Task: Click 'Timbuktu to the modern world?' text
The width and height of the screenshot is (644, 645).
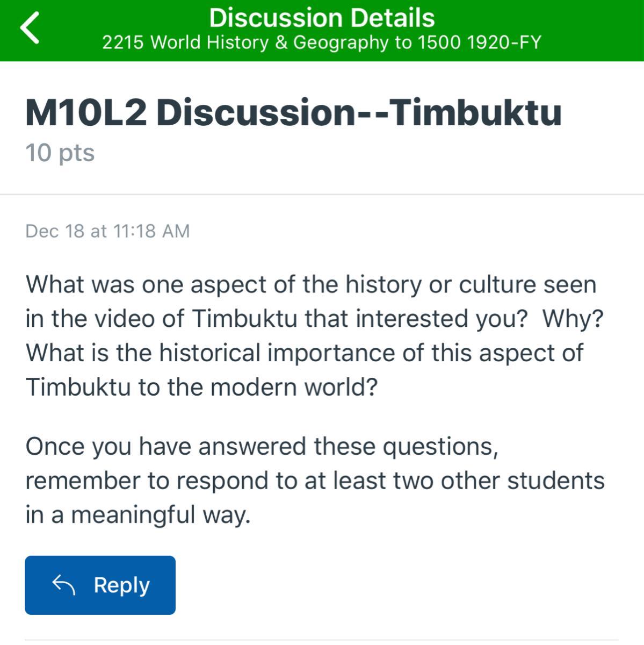Action: [201, 387]
